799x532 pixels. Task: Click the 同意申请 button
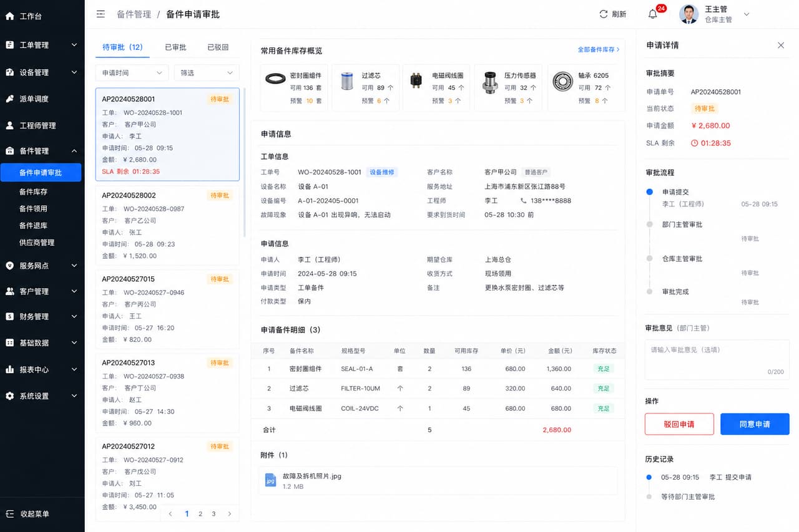(755, 424)
